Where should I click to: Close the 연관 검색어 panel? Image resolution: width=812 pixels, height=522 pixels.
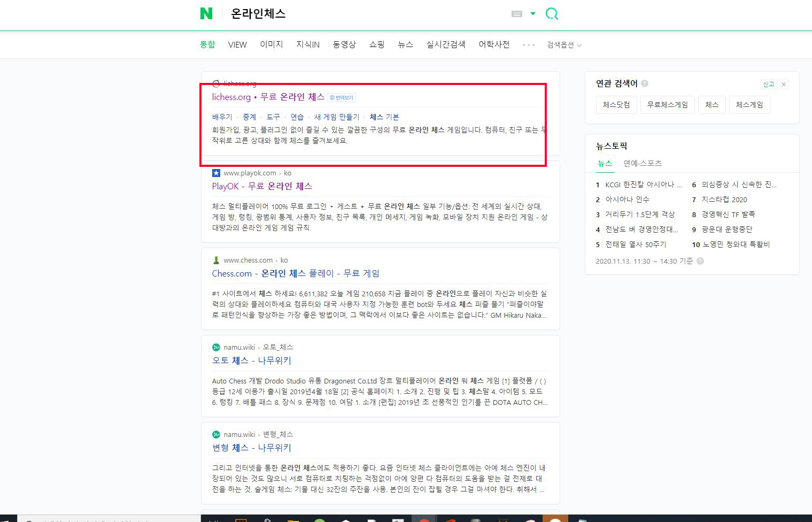point(784,85)
